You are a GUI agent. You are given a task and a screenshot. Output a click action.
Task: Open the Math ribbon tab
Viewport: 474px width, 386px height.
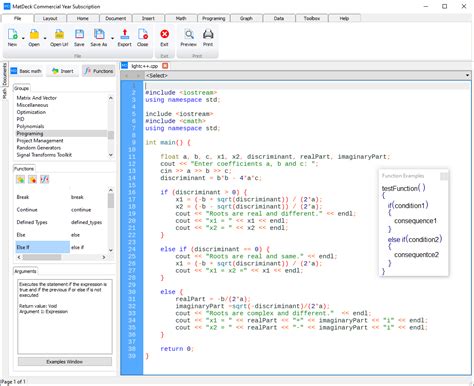(x=181, y=18)
